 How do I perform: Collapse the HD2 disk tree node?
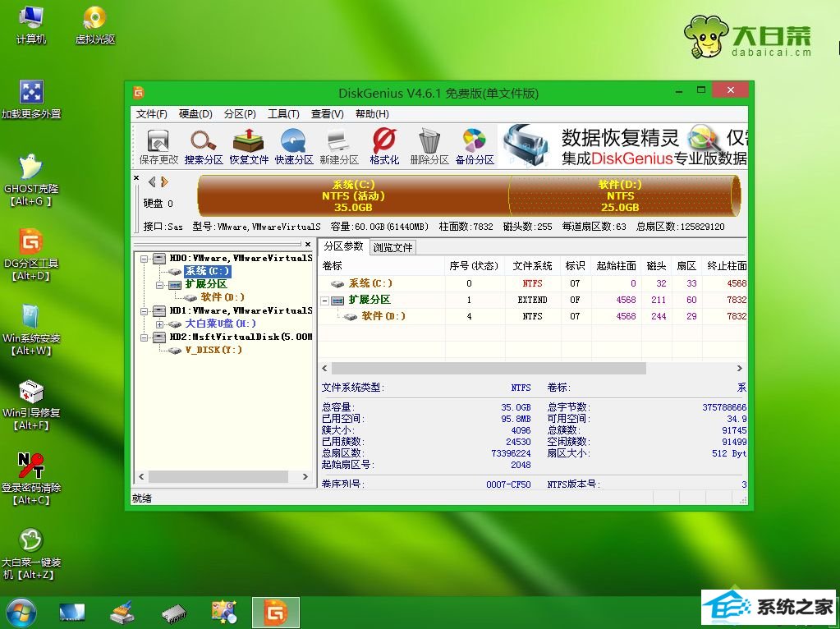click(144, 337)
